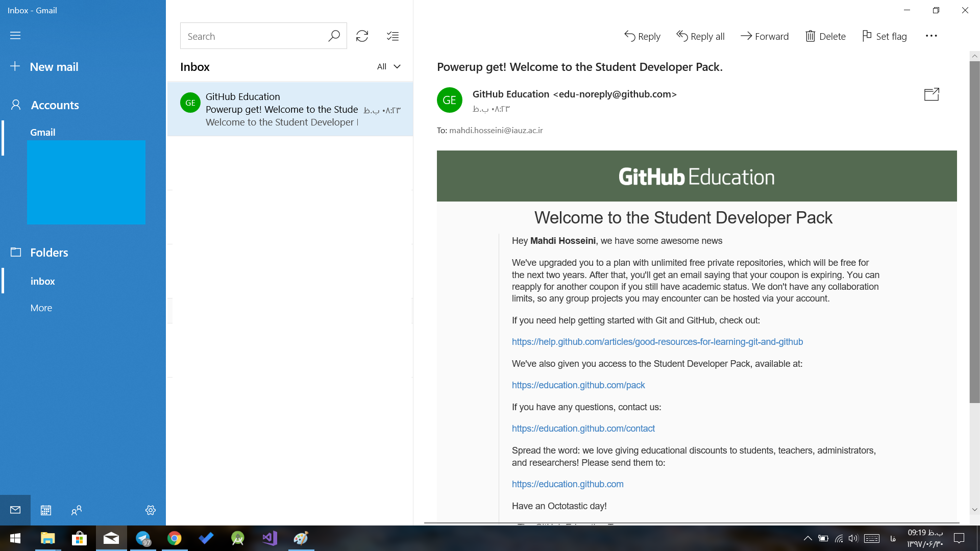Click GE avatar in message list
This screenshot has width=980, height=551.
point(190,103)
